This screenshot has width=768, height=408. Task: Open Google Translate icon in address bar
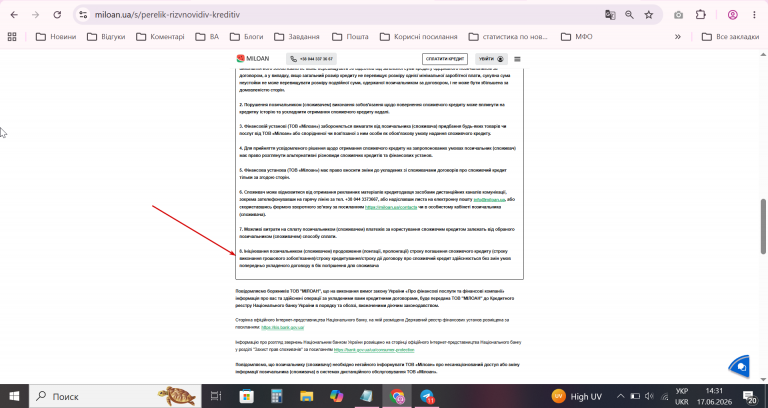(610, 15)
